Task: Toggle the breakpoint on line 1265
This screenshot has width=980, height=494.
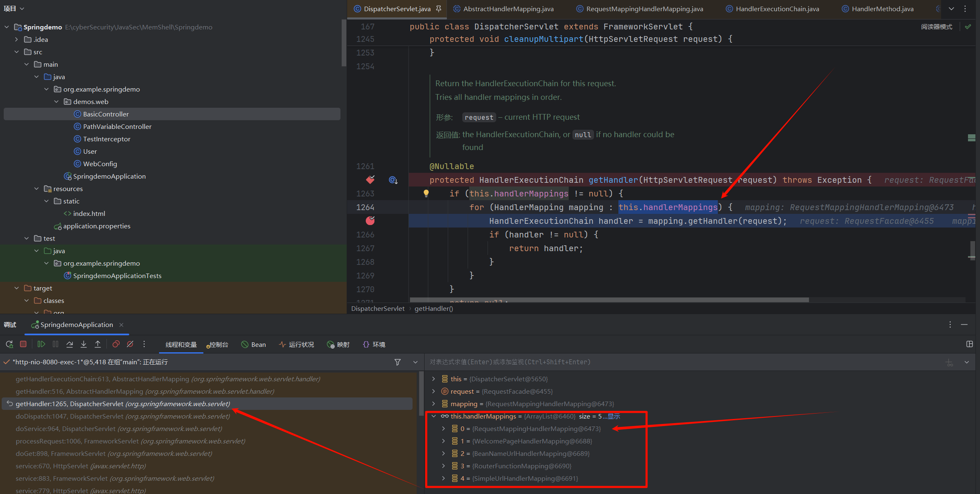Action: 370,221
